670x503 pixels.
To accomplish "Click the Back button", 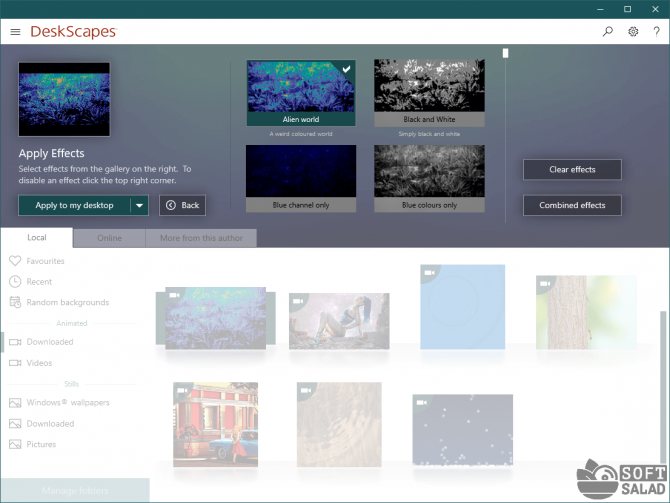I will pos(182,205).
